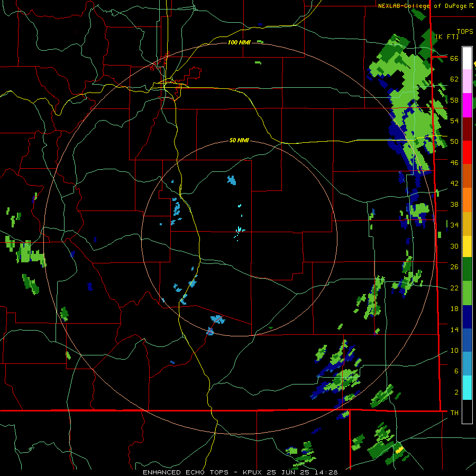Select the 26 scale label
The height and width of the screenshot is (476, 476).
(454, 267)
